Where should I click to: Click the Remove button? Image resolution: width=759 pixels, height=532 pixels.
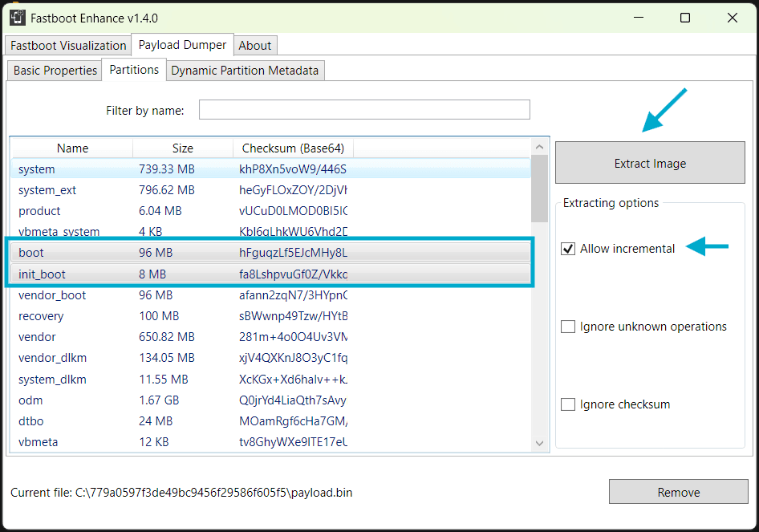pyautogui.click(x=678, y=492)
